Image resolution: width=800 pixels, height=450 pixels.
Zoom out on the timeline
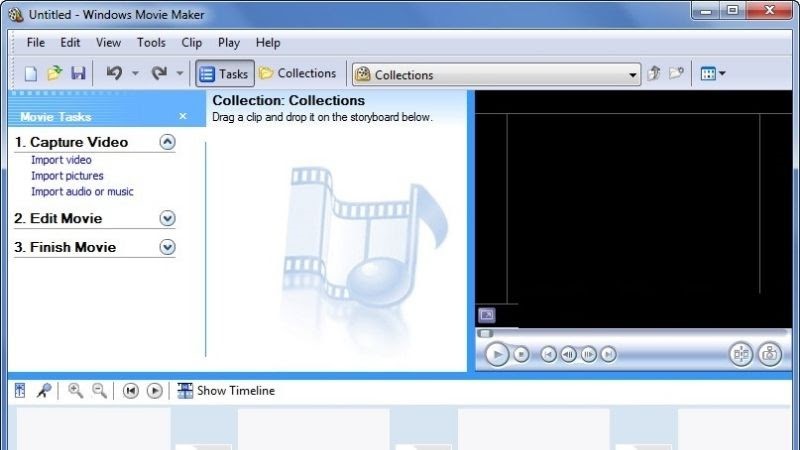(x=99, y=391)
